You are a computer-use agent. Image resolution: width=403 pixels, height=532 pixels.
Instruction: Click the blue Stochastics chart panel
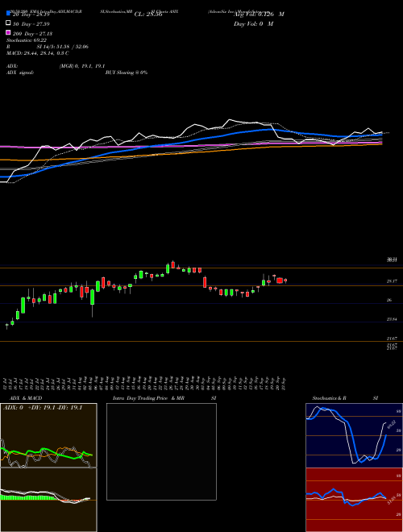(354, 435)
